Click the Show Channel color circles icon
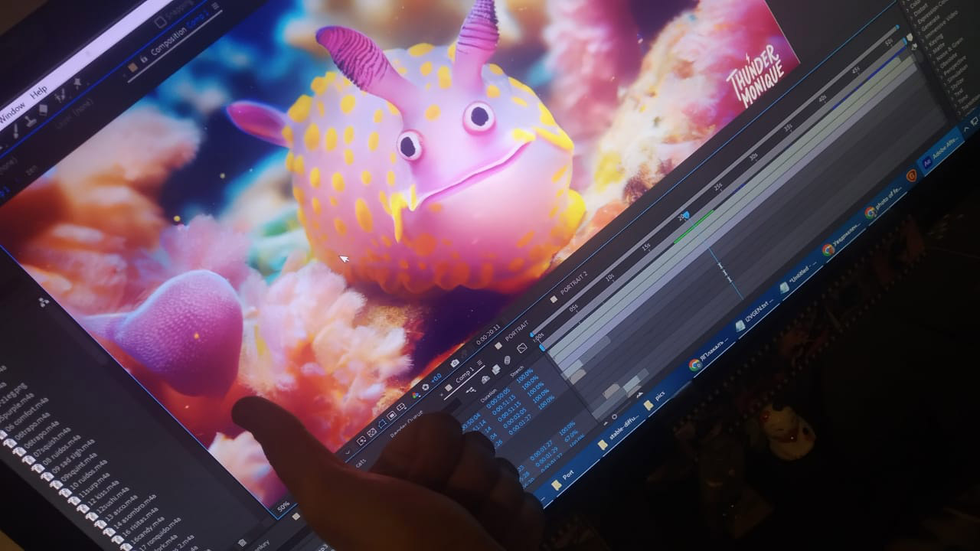This screenshot has height=551, width=980. [416, 395]
